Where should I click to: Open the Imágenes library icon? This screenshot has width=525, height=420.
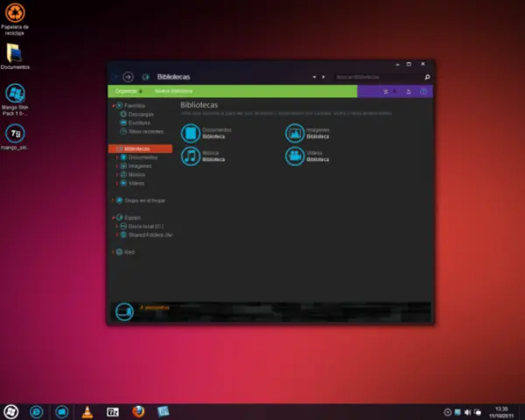tap(295, 133)
